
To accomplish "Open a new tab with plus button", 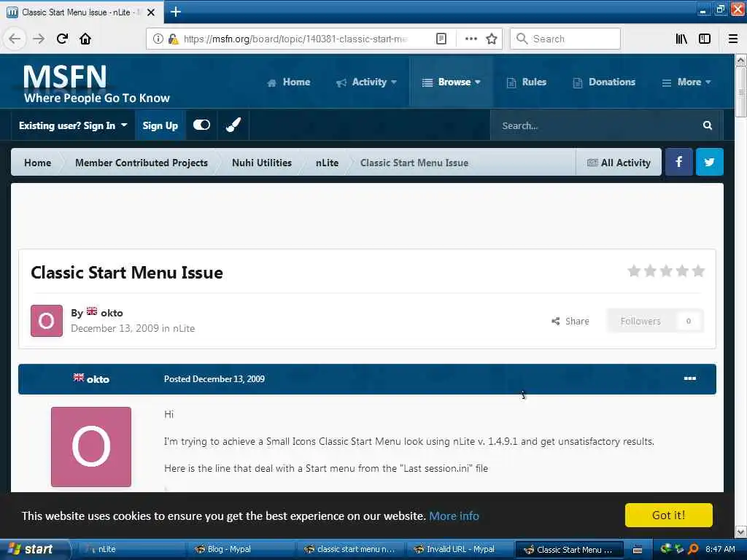I will click(175, 12).
